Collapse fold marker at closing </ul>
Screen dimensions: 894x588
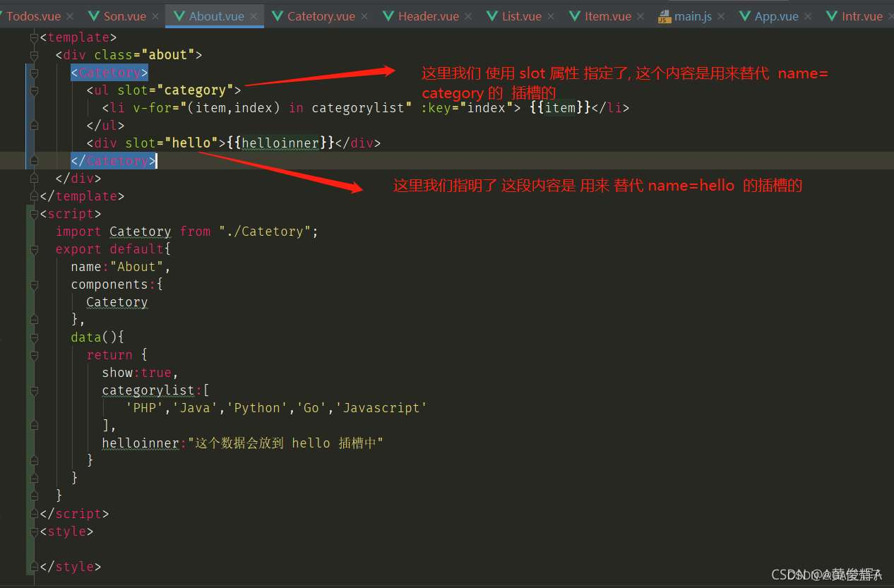34,126
